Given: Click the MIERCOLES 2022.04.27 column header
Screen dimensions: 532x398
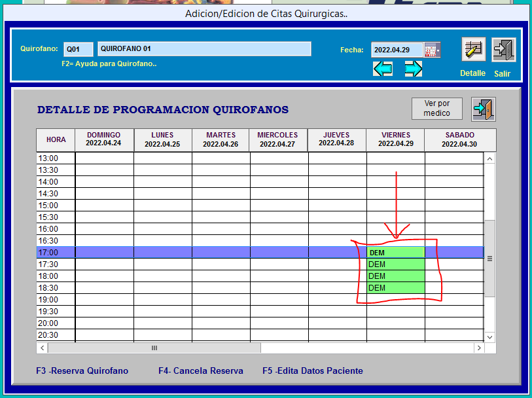Looking at the screenshot, I should (278, 139).
